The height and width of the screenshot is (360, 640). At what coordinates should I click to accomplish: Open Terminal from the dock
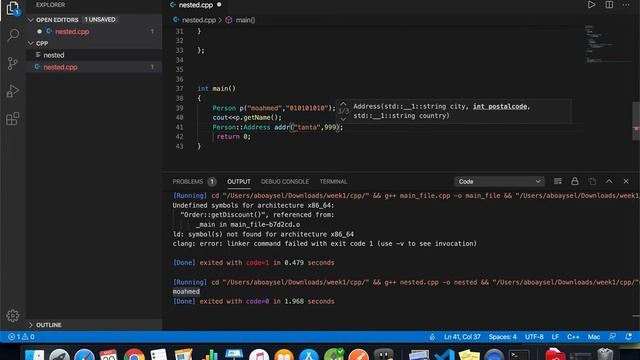[519, 354]
